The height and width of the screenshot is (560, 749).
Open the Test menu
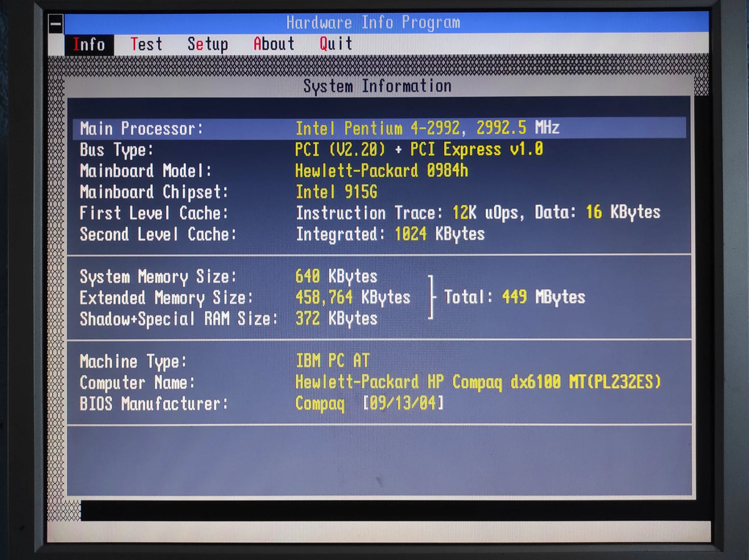click(x=146, y=45)
